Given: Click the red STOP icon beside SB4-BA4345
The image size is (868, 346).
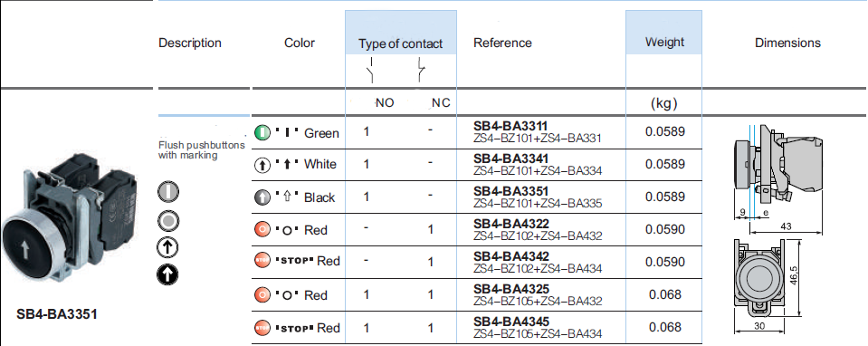Looking at the screenshot, I should [x=262, y=328].
